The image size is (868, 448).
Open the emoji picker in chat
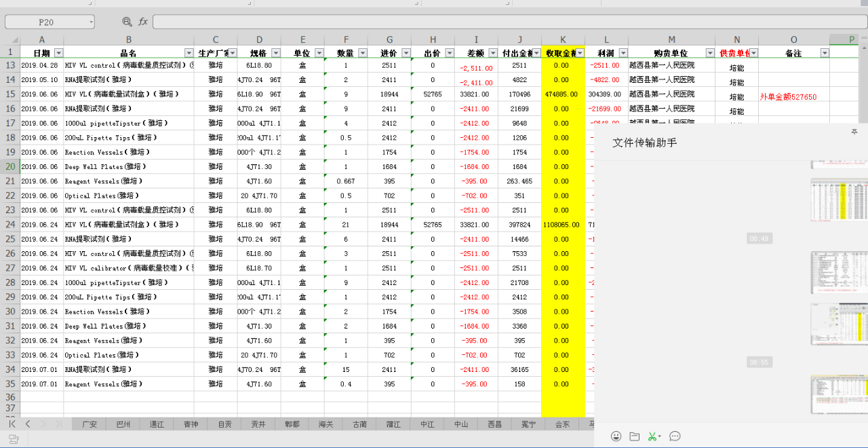[616, 436]
